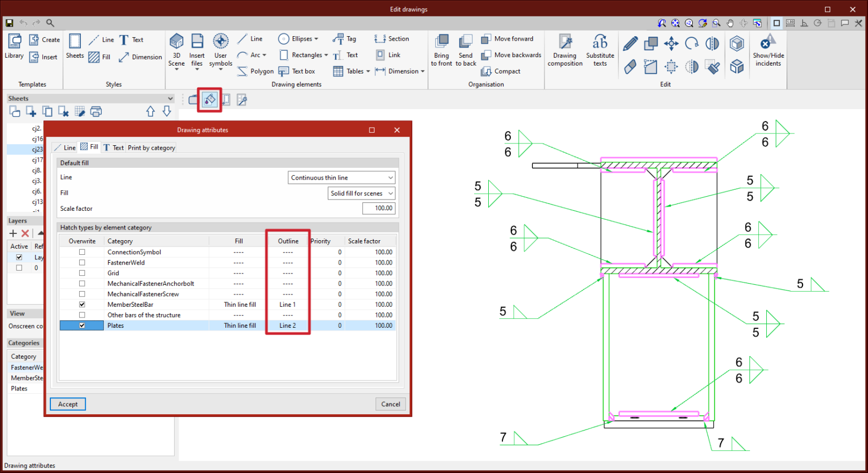The height and width of the screenshot is (473, 868).
Task: Click the add new sheet icon in Sheets panel
Action: tap(31, 111)
